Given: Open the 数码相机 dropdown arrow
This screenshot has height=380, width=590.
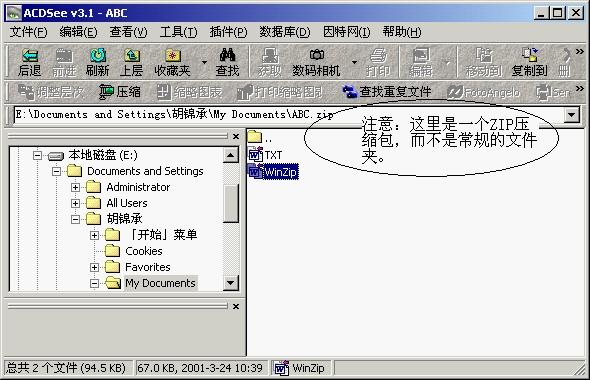Looking at the screenshot, I should (x=354, y=62).
